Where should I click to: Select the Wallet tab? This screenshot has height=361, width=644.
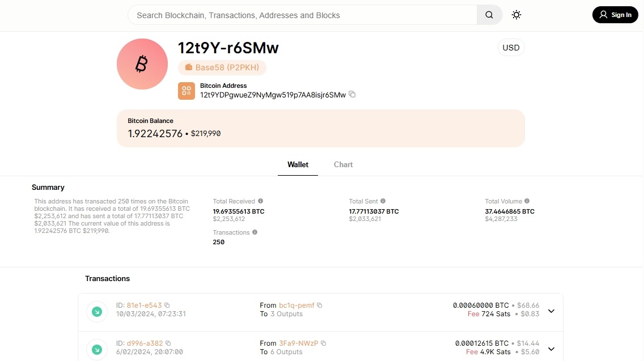coord(298,164)
